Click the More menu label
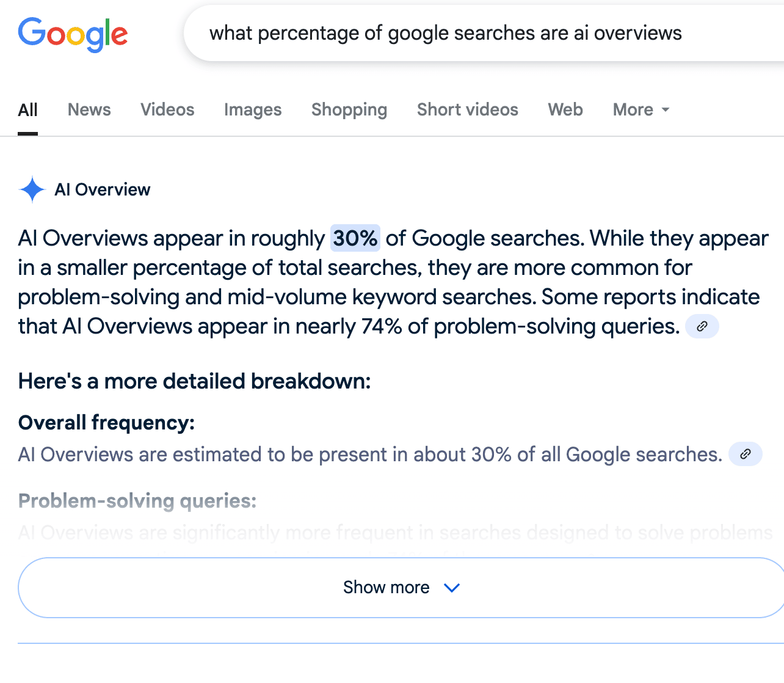 coord(633,109)
